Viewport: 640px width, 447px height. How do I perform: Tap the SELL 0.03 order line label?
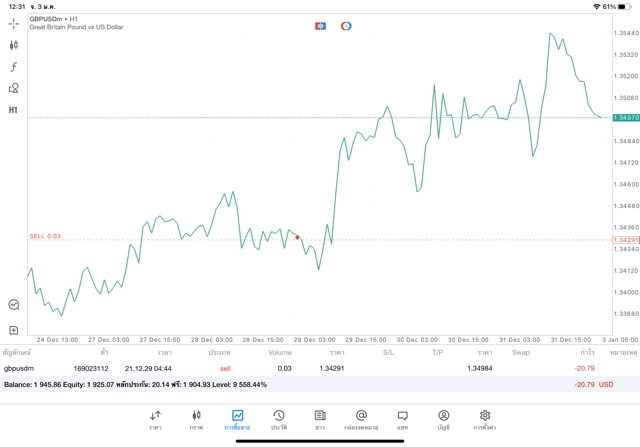(x=45, y=236)
